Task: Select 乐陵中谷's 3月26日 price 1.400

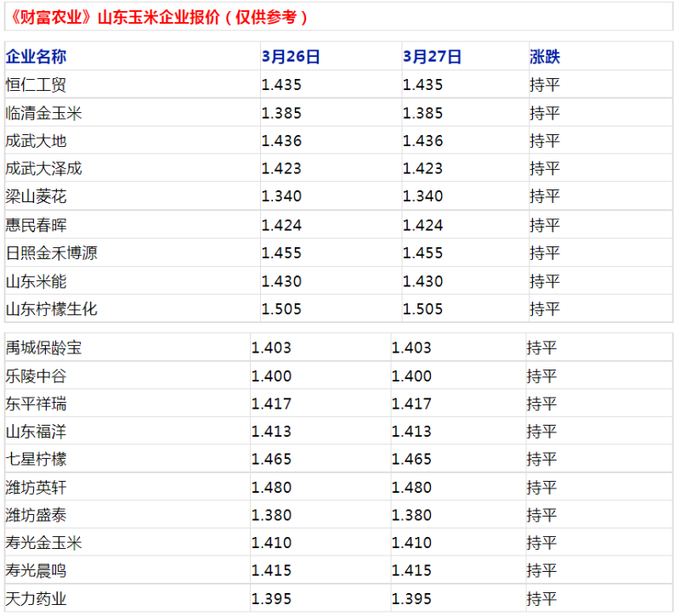Action: [271, 376]
